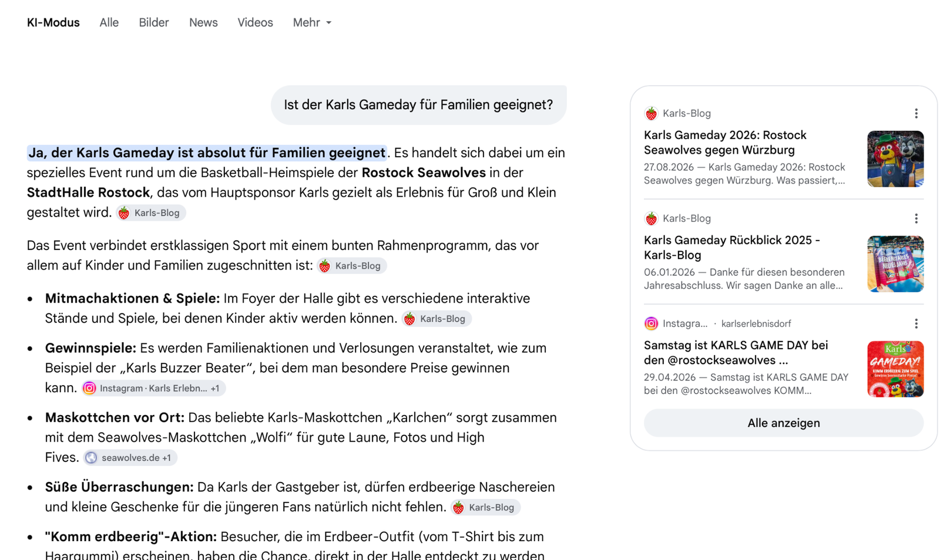The image size is (940, 560).
Task: Click strawberry icon in 'gestaltet wird' source chip
Action: pos(124,213)
